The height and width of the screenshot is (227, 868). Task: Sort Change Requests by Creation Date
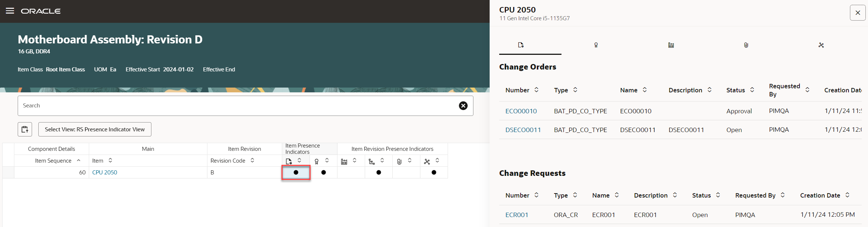pyautogui.click(x=847, y=195)
